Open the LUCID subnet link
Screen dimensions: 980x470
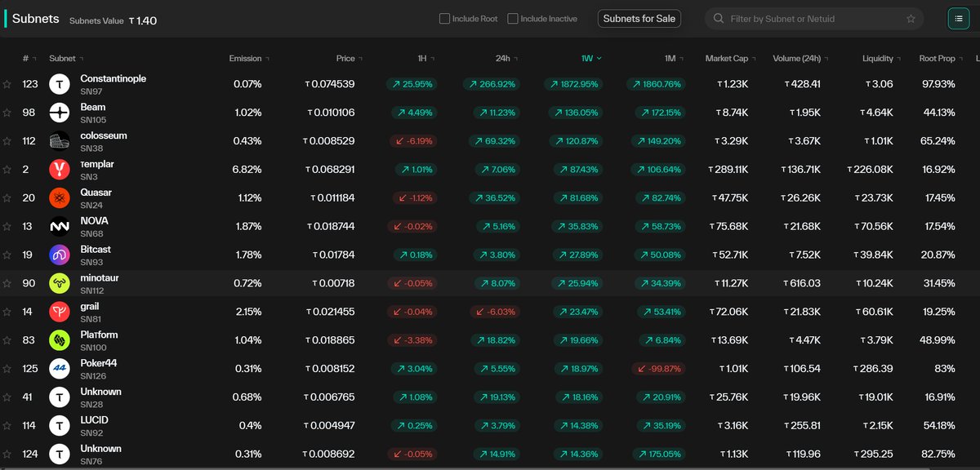click(94, 420)
